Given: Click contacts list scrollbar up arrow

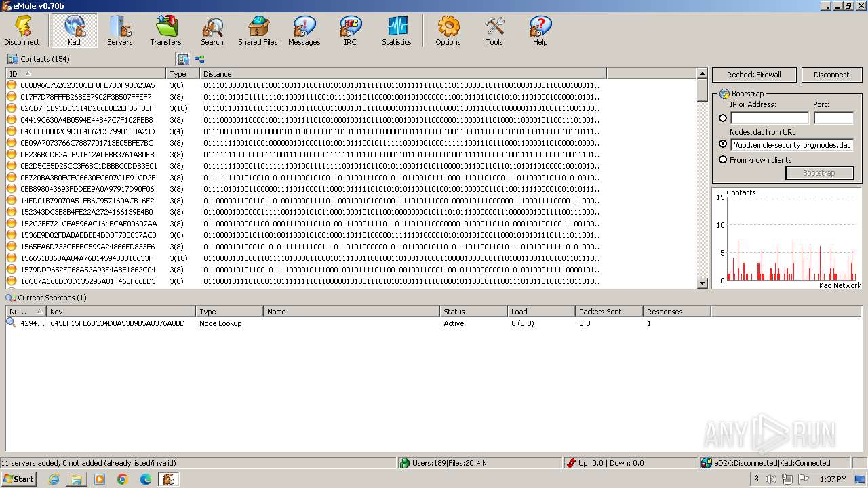Looking at the screenshot, I should (703, 73).
